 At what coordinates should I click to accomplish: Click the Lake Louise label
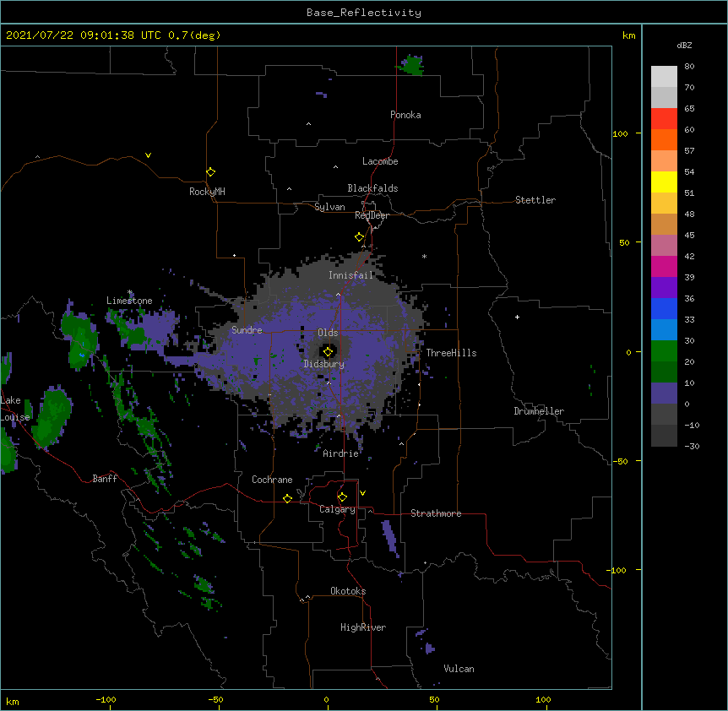coord(15,409)
